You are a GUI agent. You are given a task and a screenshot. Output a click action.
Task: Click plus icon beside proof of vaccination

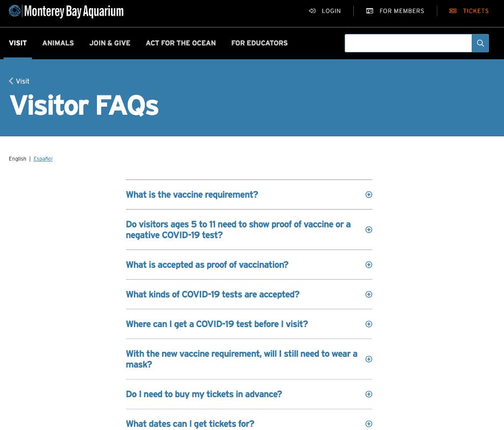369,265
